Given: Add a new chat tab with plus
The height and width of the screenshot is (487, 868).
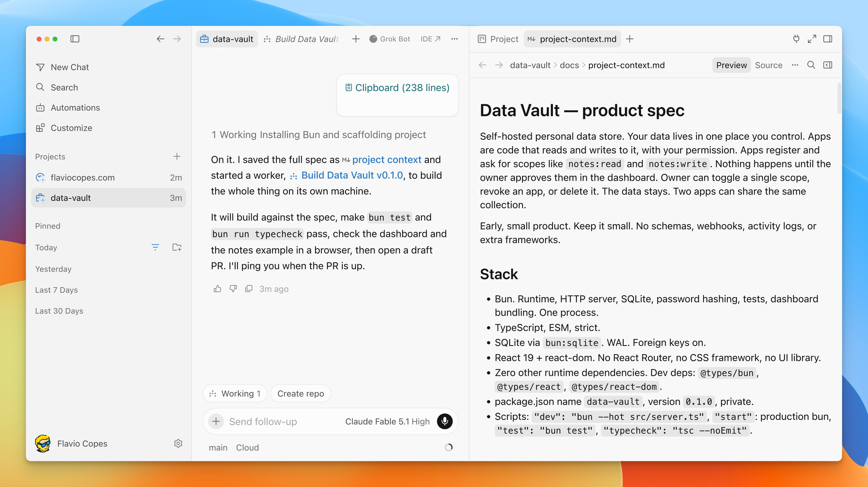Looking at the screenshot, I should [x=356, y=39].
